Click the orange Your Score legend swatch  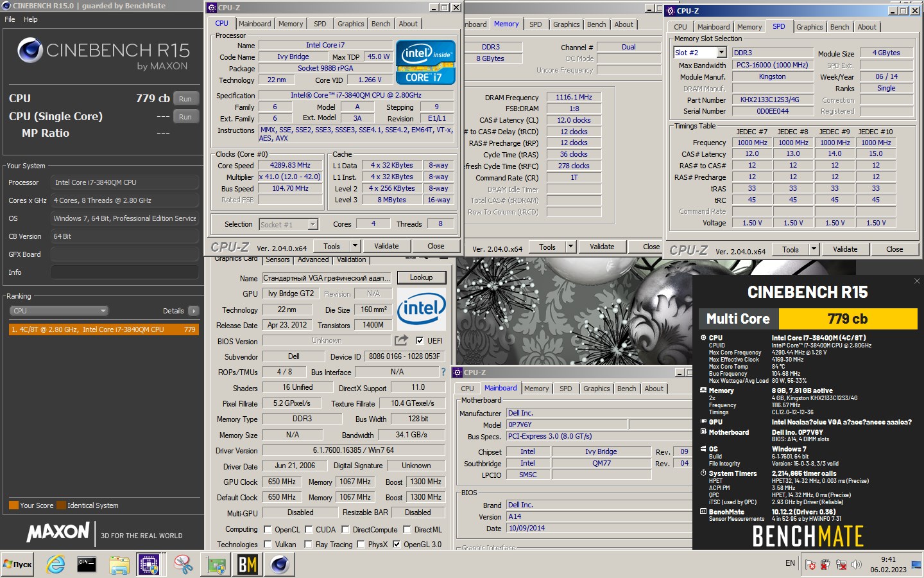[x=13, y=505]
